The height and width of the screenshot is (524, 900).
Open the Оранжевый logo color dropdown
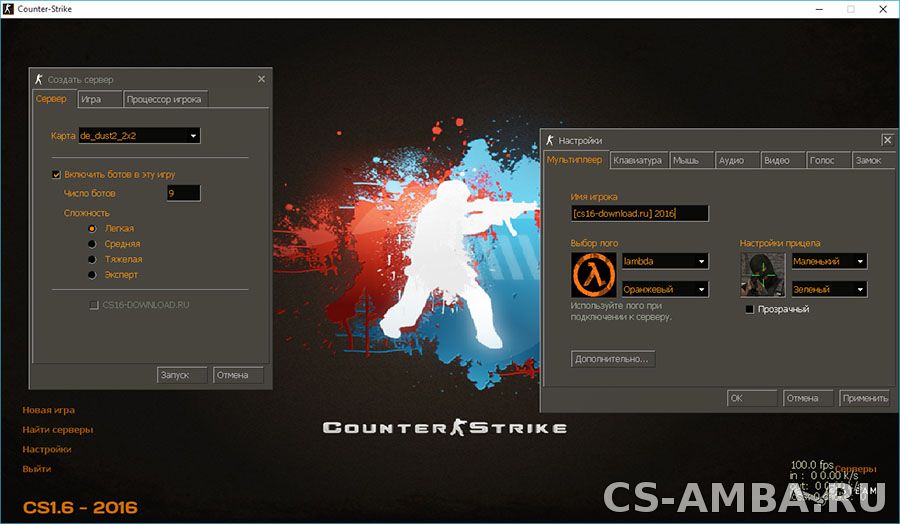(665, 289)
